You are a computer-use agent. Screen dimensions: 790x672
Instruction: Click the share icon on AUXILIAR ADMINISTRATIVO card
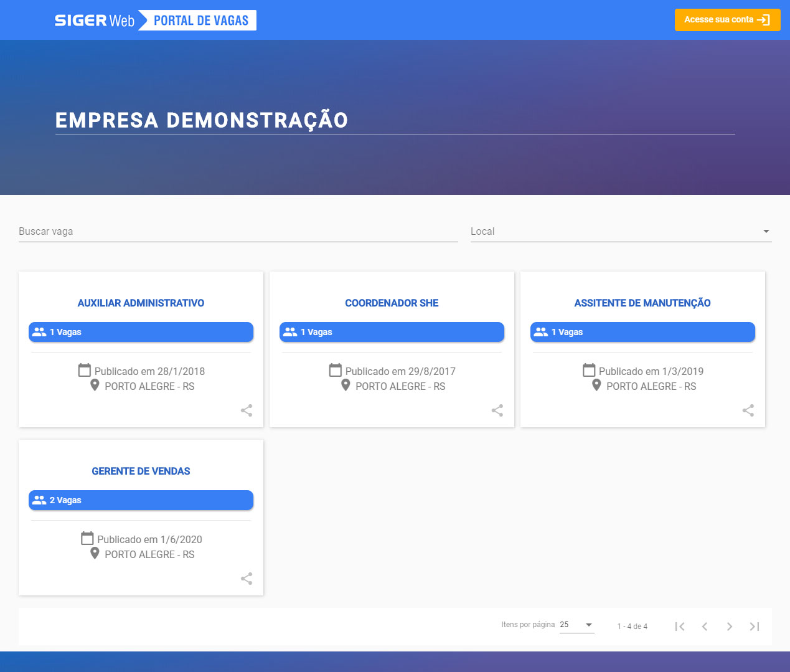246,410
